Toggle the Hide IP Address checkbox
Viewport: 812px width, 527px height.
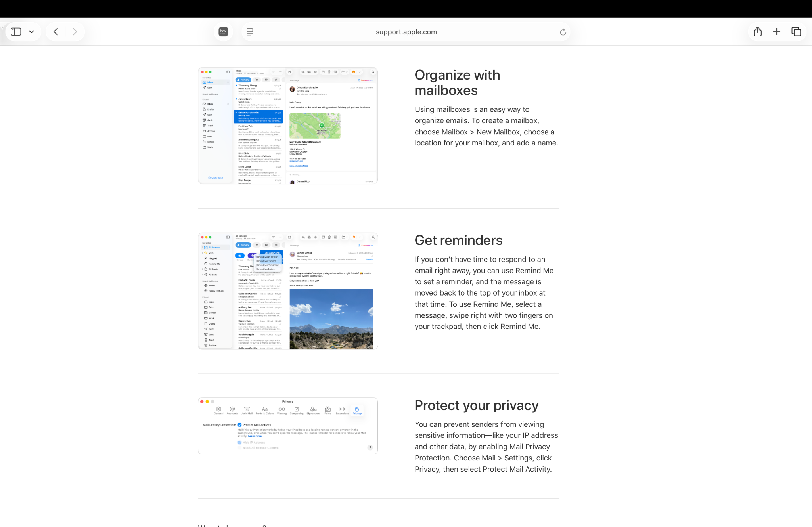[239, 443]
